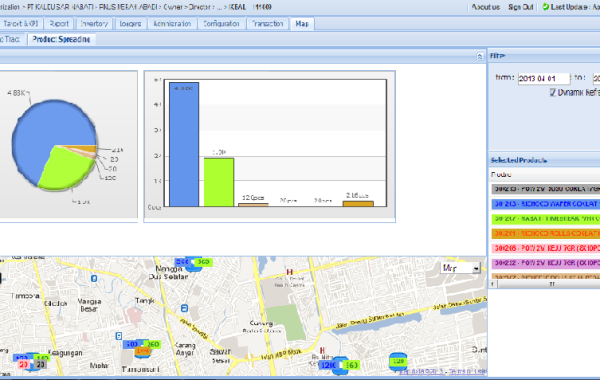Click the blue 1200 map marker
Viewport: 600px width, 380px height.
click(x=328, y=365)
